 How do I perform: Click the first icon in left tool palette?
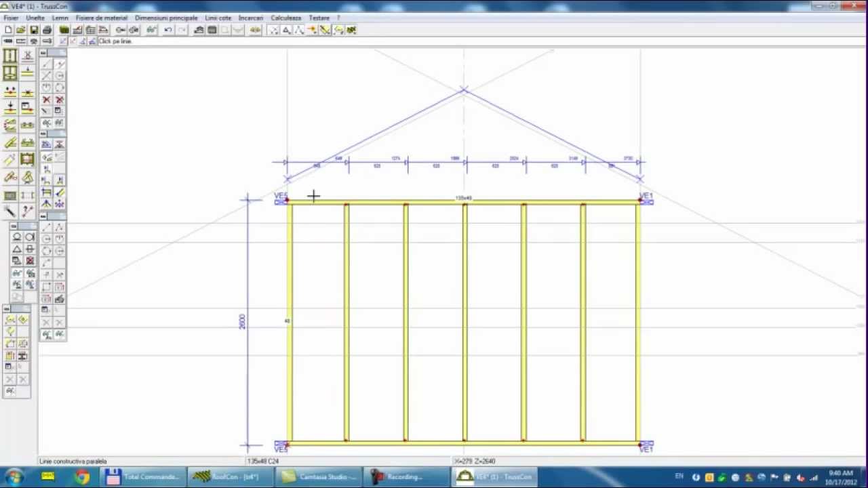(9, 55)
